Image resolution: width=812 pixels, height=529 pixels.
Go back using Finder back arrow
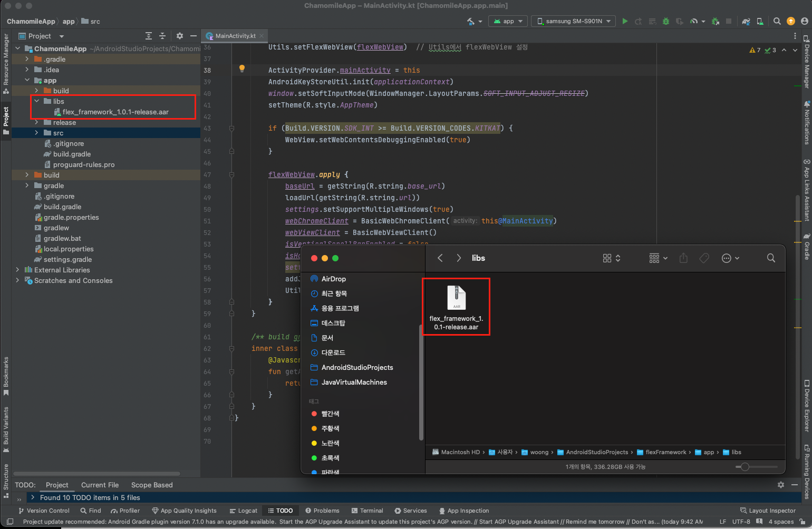(x=440, y=258)
